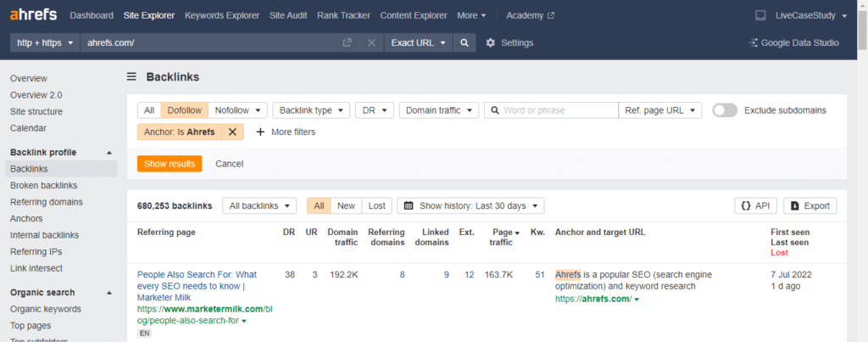Open Top pages in the sidebar
This screenshot has width=868, height=342.
coord(31,325)
